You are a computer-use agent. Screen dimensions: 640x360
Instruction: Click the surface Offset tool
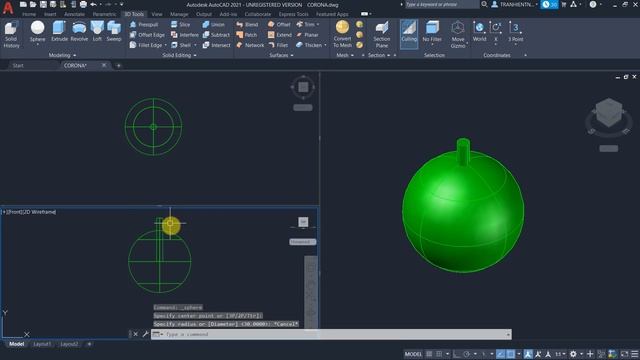[x=279, y=24]
